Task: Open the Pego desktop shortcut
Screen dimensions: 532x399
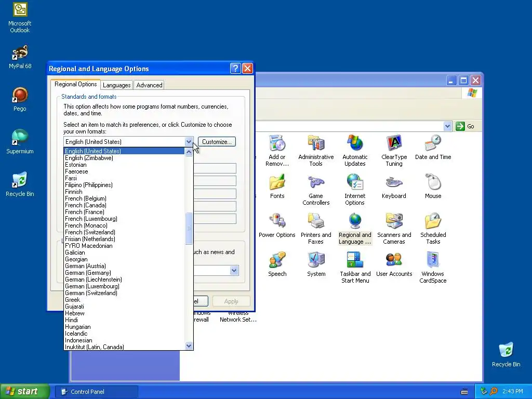Action: pos(20,99)
